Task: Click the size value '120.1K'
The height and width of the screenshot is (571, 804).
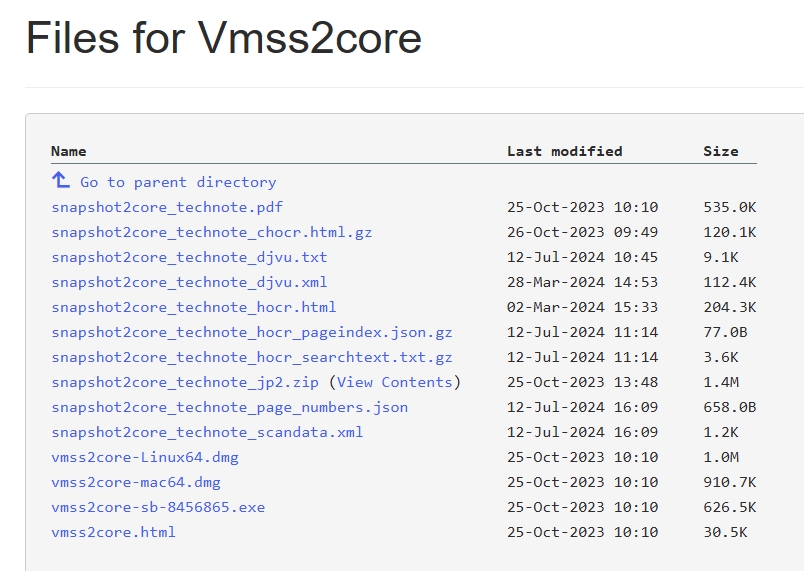Action: click(730, 232)
